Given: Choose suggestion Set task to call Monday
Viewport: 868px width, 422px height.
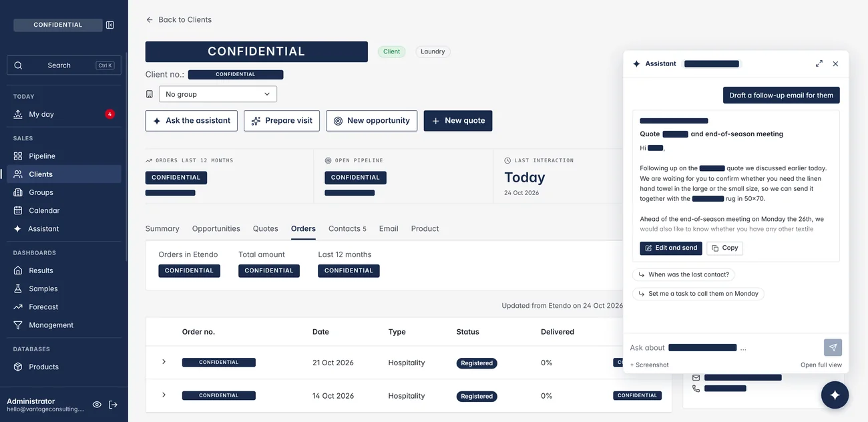Looking at the screenshot, I should point(698,294).
